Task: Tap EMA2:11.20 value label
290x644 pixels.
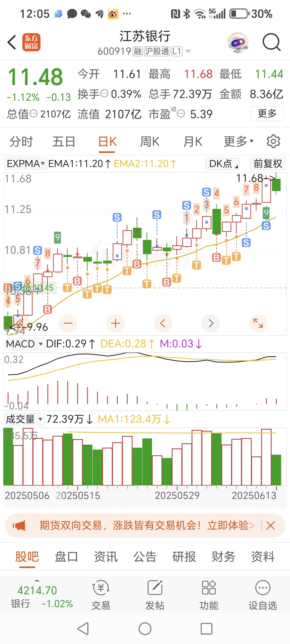Action: (x=145, y=163)
